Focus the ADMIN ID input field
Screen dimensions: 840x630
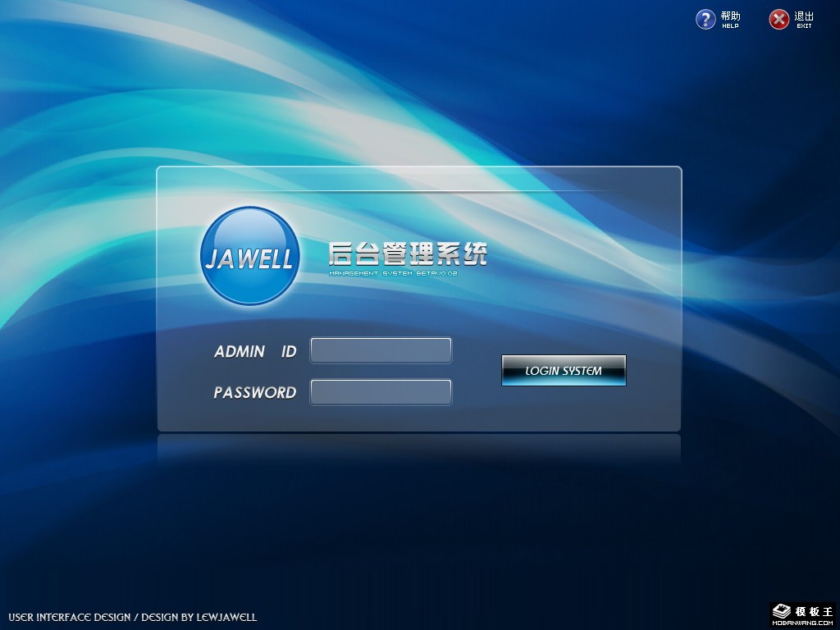381,350
